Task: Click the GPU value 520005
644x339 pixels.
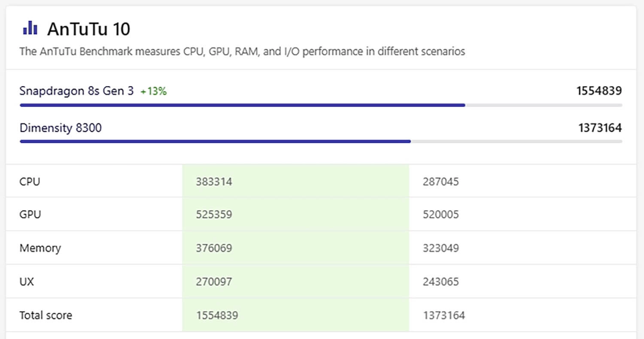Action: (441, 215)
